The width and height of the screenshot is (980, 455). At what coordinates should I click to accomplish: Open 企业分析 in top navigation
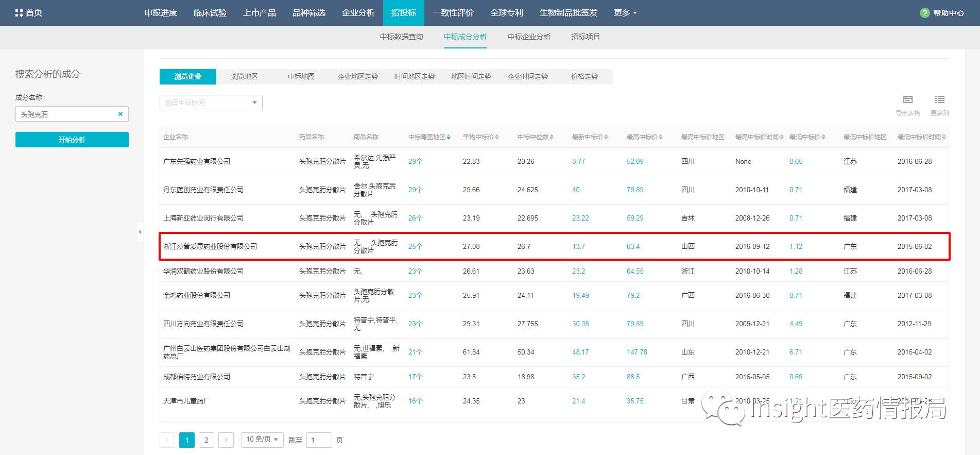[x=358, y=13]
